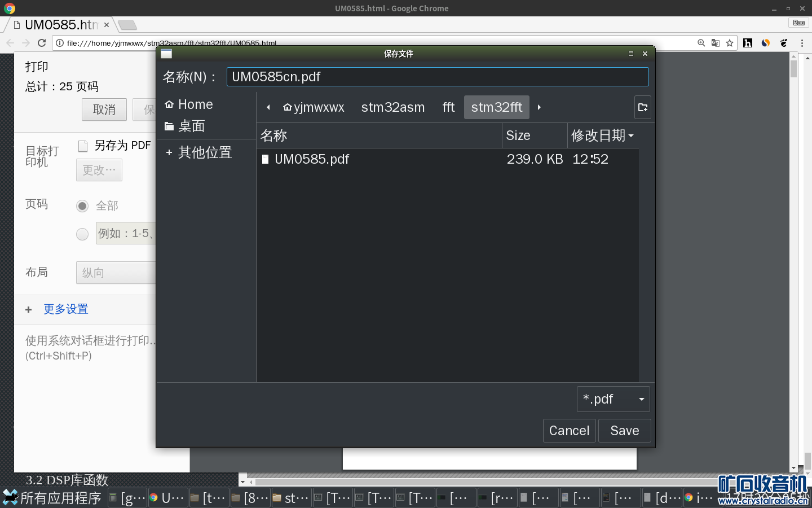Select the 全部 pages radio button
This screenshot has width=812, height=508.
click(82, 206)
